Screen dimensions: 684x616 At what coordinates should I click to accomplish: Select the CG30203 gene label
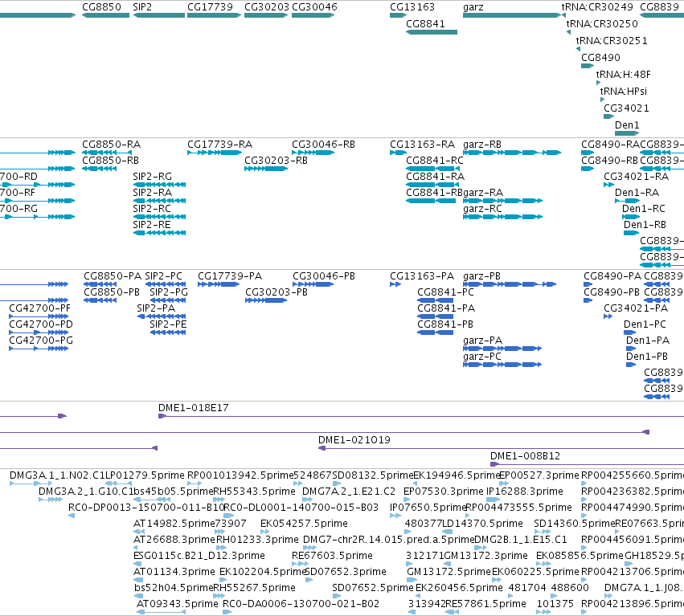(x=267, y=7)
